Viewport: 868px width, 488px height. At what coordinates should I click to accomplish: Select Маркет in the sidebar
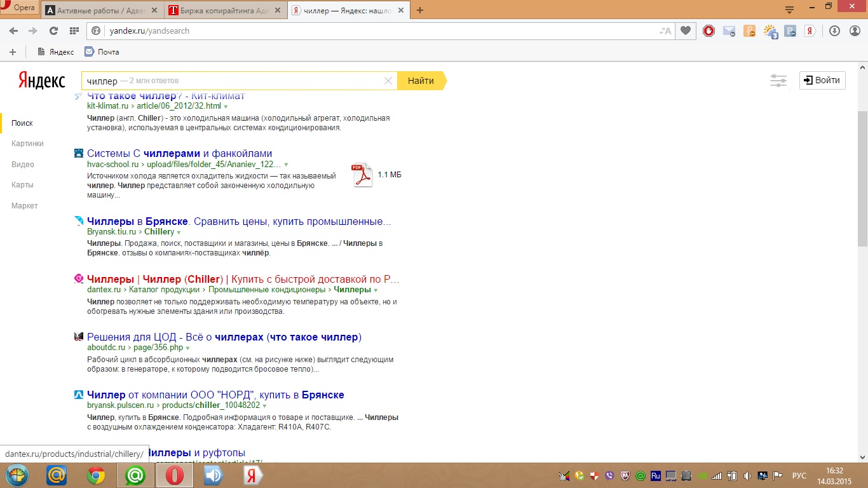[25, 206]
